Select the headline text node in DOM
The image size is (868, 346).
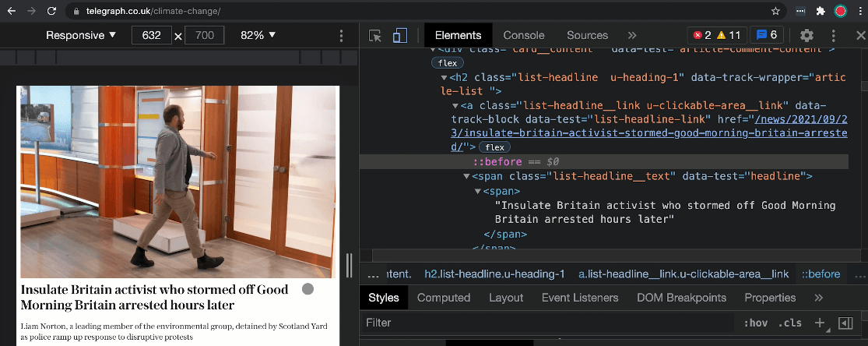pyautogui.click(x=665, y=213)
